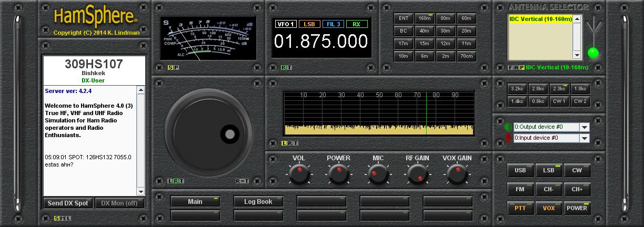Toggle FM mode
Image resolution: width=644 pixels, height=227 pixels.
coord(520,189)
